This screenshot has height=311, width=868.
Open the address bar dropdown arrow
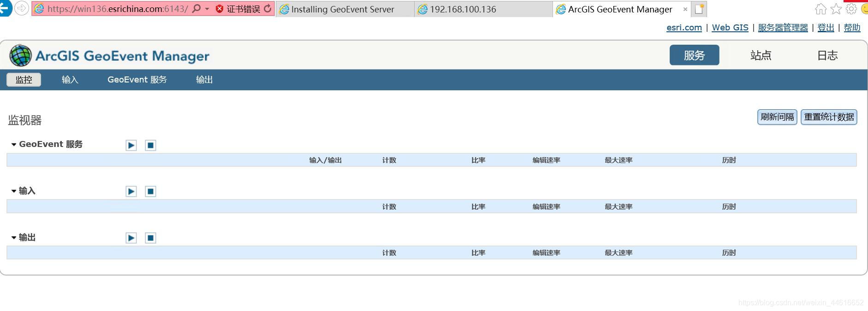[207, 9]
